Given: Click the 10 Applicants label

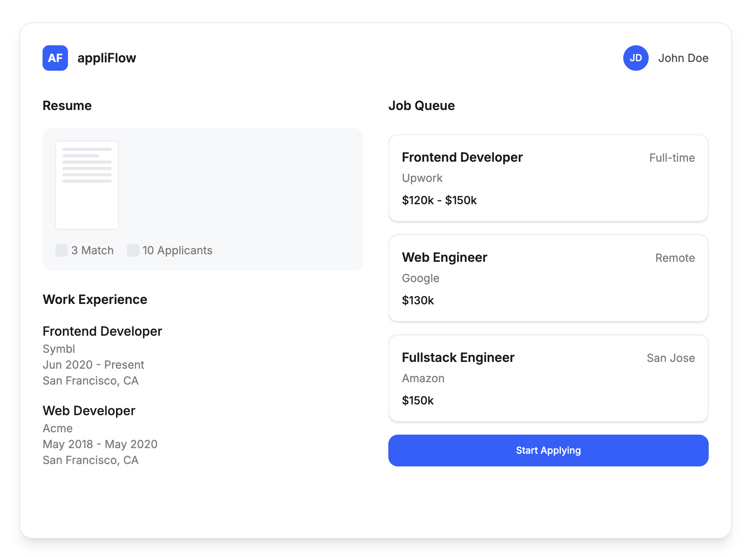Looking at the screenshot, I should click(x=177, y=250).
